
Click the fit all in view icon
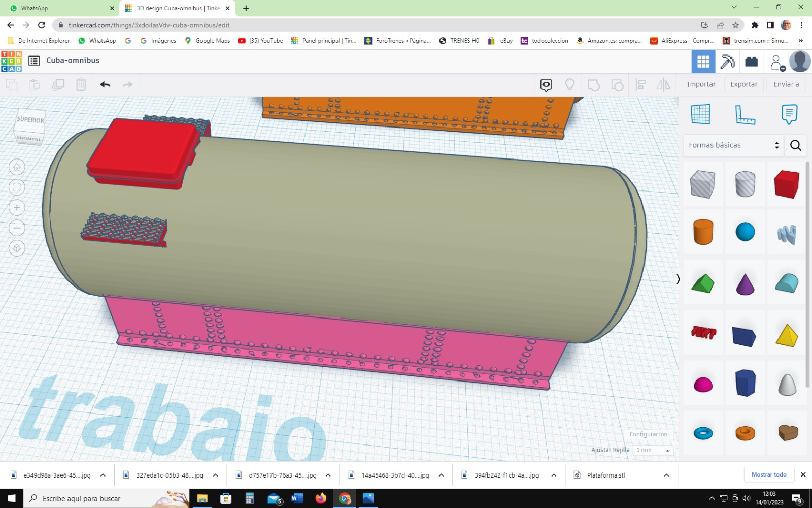point(17,187)
